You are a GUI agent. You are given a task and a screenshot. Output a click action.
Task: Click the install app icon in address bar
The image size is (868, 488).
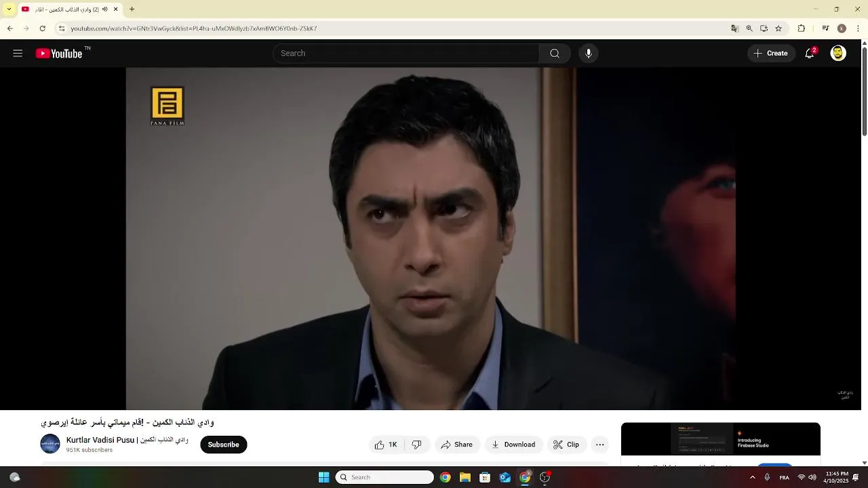point(764,28)
